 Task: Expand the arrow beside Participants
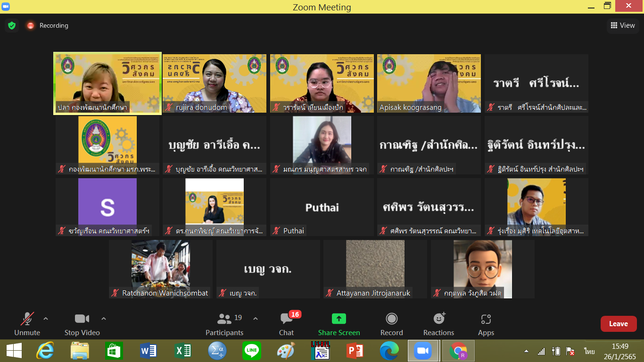pyautogui.click(x=256, y=319)
